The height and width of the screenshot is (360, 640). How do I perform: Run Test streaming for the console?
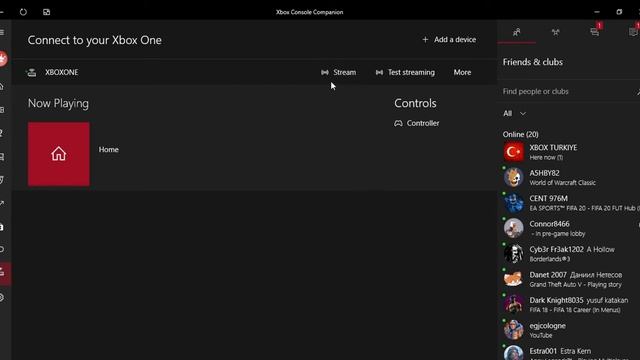(405, 72)
